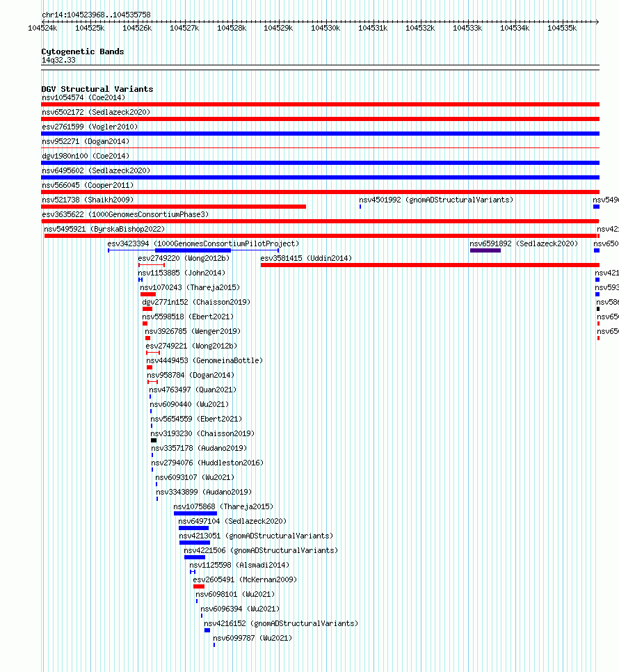This screenshot has height=672, width=619.
Task: Select nsv1153885 (John2014) label
Action: tap(182, 273)
